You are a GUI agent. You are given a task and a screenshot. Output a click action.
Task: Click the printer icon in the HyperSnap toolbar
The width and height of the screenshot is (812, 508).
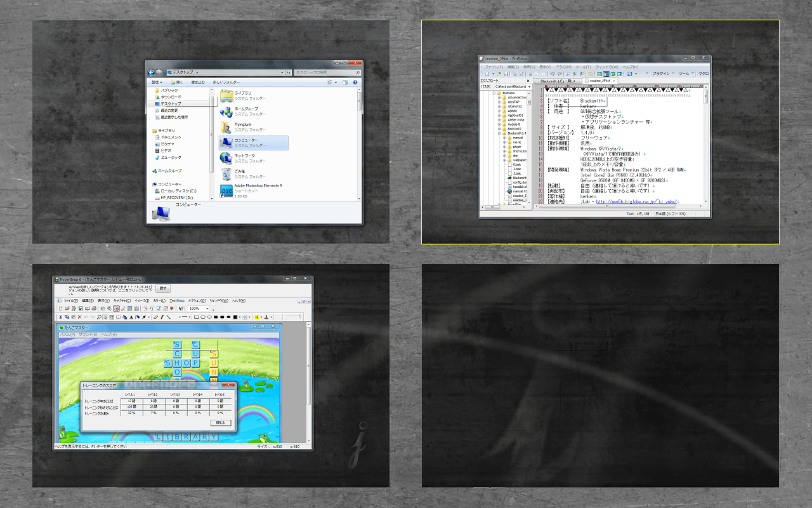(x=94, y=309)
